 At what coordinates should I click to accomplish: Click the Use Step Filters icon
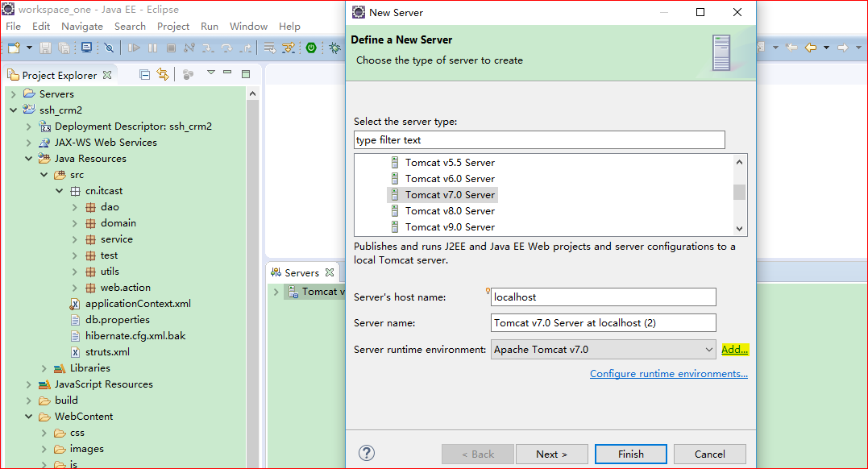[x=289, y=48]
